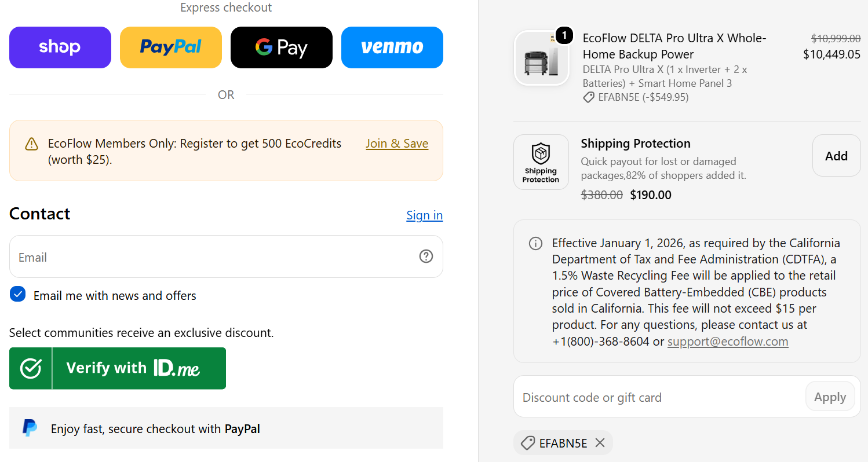
Task: Click the quantity badge on product image
Action: [x=564, y=36]
